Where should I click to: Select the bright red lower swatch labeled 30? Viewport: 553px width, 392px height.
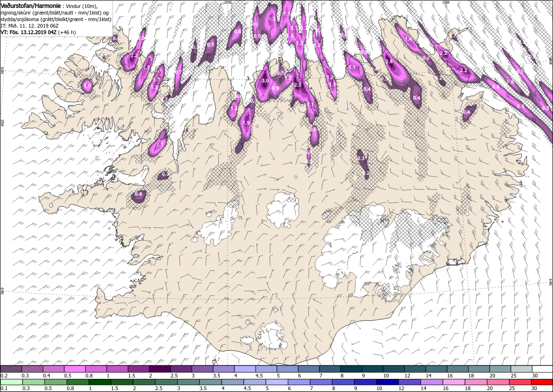[542, 383]
